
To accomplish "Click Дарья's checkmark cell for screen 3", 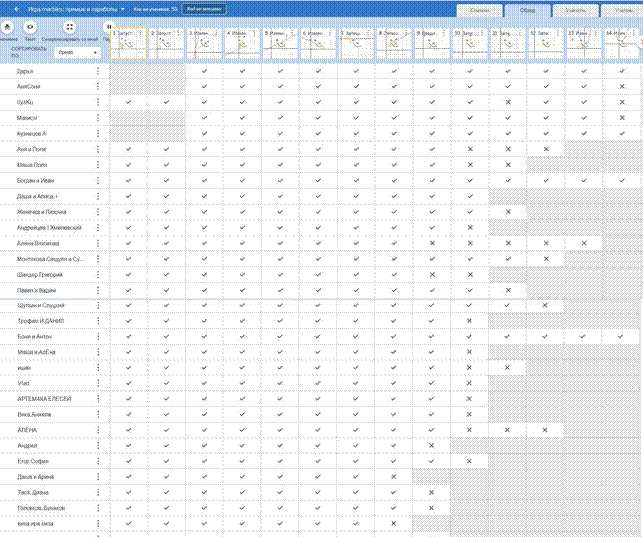I will pos(204,72).
